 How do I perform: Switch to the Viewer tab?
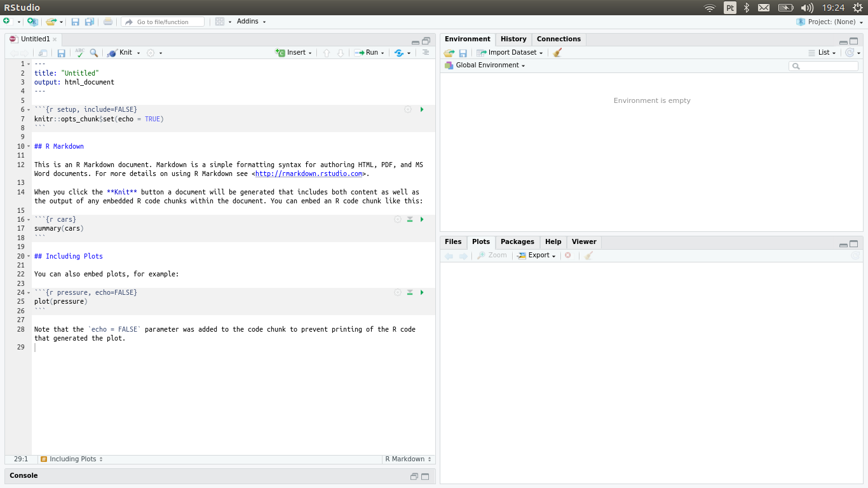click(584, 242)
